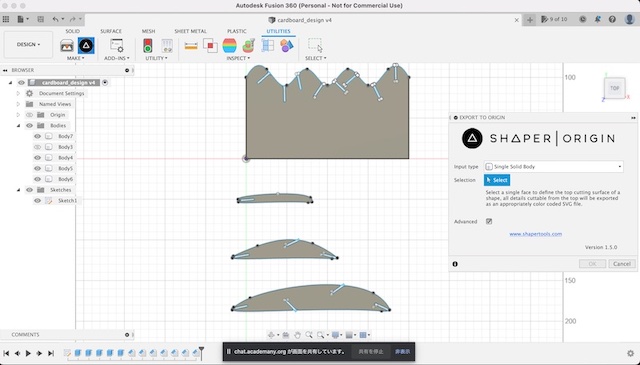
Task: Expand the Named Views node
Action: [x=18, y=104]
